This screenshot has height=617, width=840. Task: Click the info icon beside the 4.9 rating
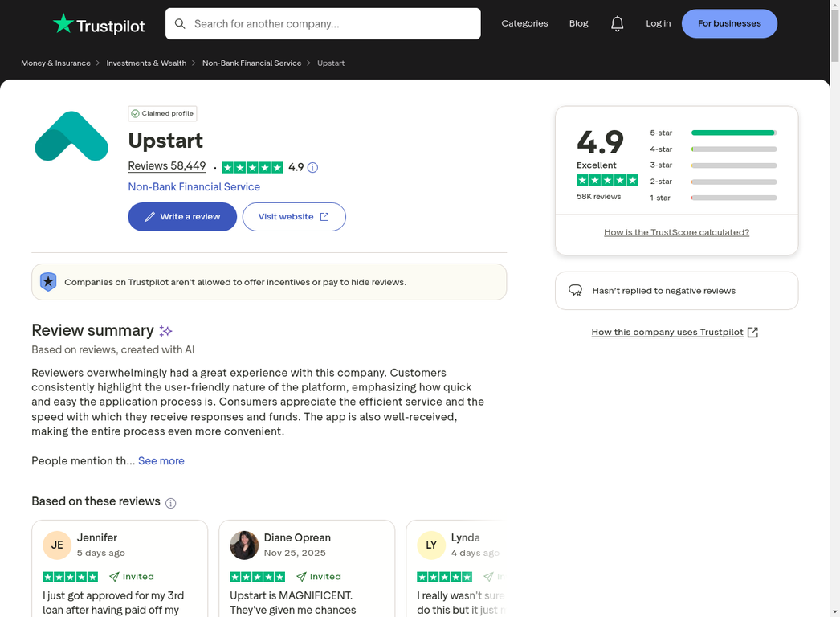[312, 167]
